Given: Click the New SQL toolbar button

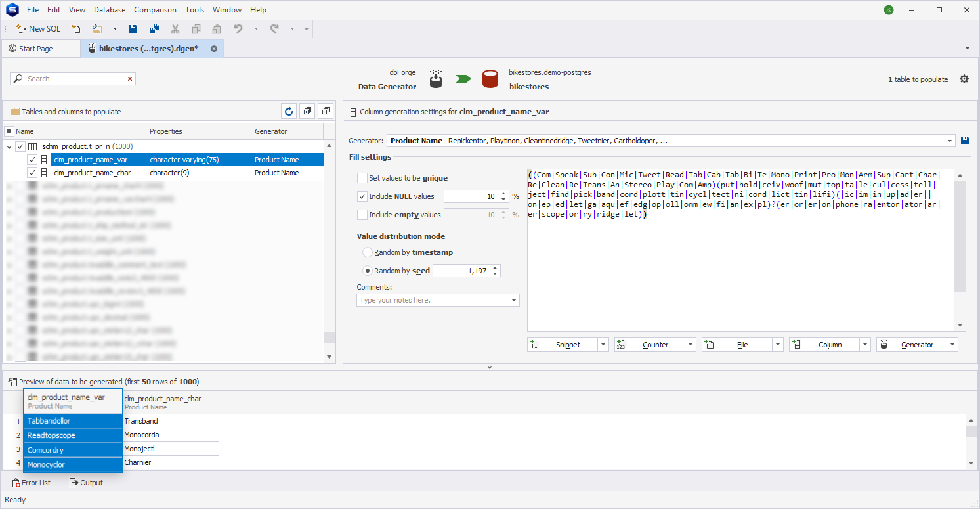Looking at the screenshot, I should [x=38, y=29].
